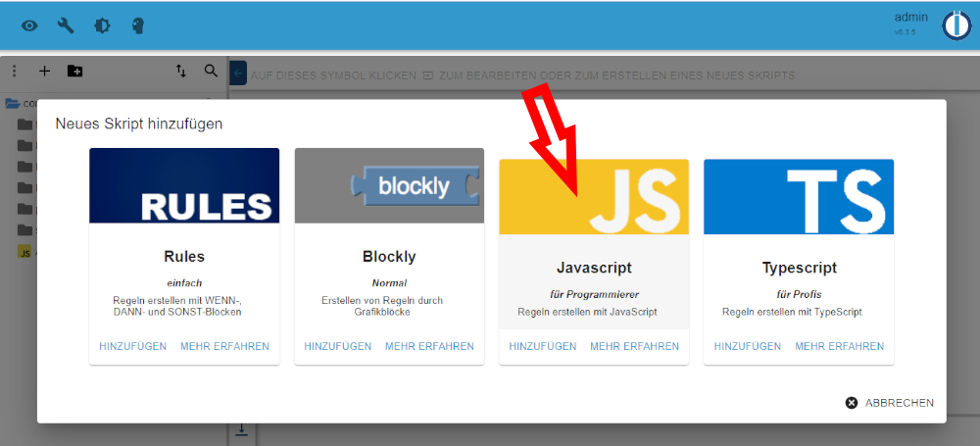Click 'Erstellen von Regeln durch Grafikblöcke' text
980x446 pixels.
(382, 306)
